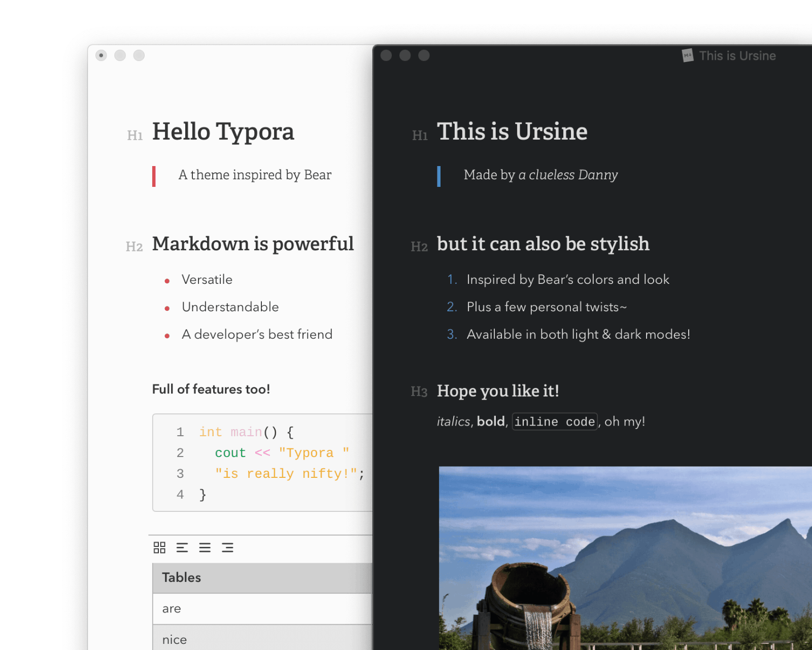Click the H2 marker beside Markdown is powerful
The height and width of the screenshot is (650, 812).
point(134,247)
